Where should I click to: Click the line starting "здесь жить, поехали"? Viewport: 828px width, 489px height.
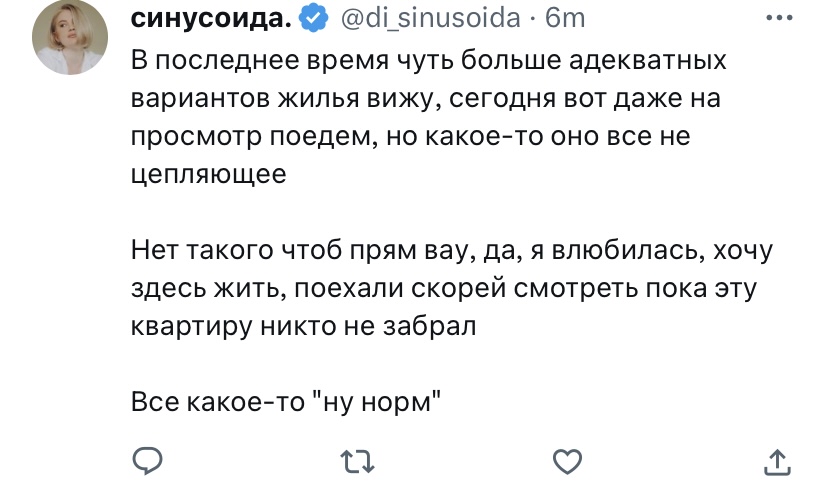coord(440,288)
